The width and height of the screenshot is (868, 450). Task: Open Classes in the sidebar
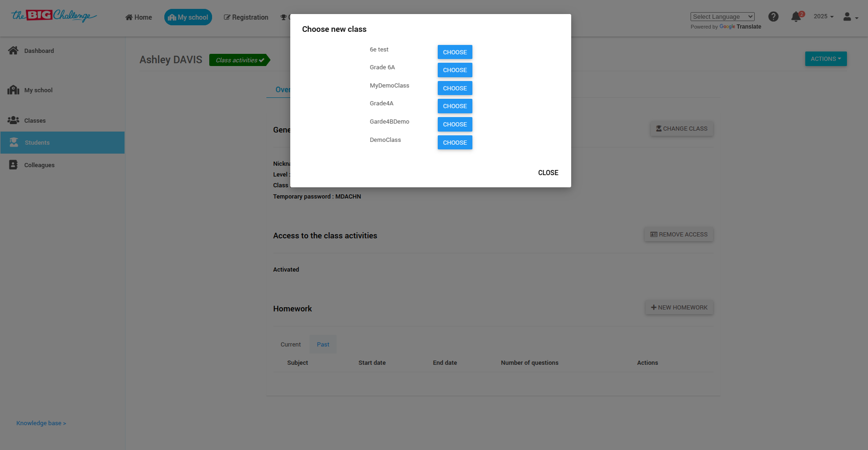35,121
